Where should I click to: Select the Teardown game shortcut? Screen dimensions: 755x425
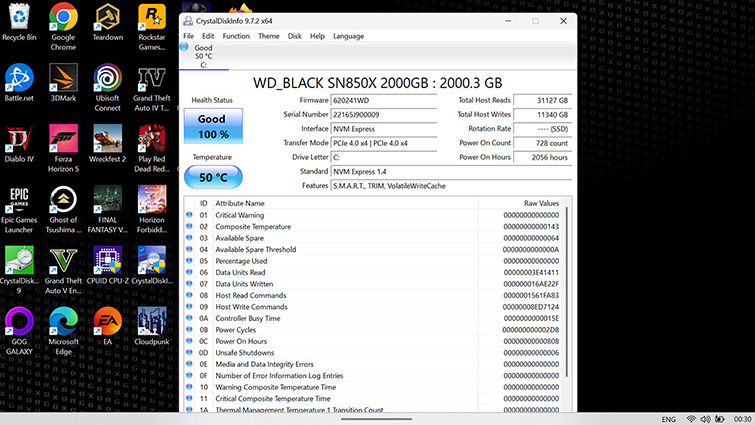click(107, 23)
